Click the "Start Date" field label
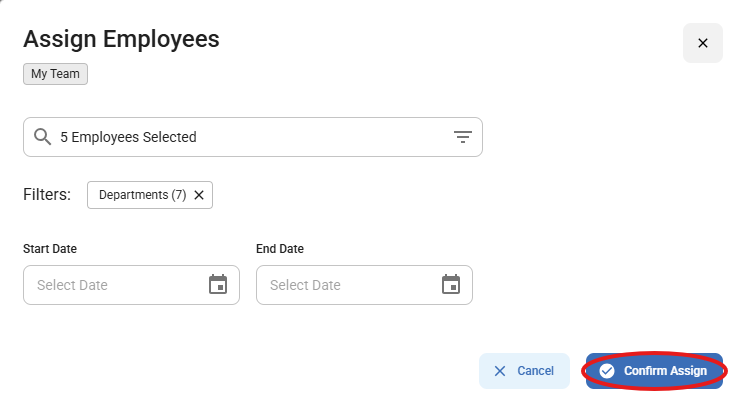The image size is (745, 418). (x=50, y=249)
